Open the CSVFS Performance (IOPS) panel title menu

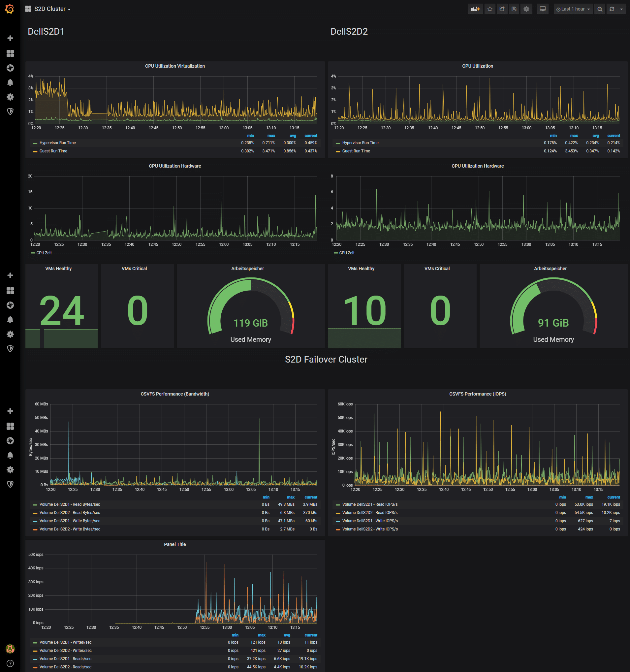tap(477, 394)
